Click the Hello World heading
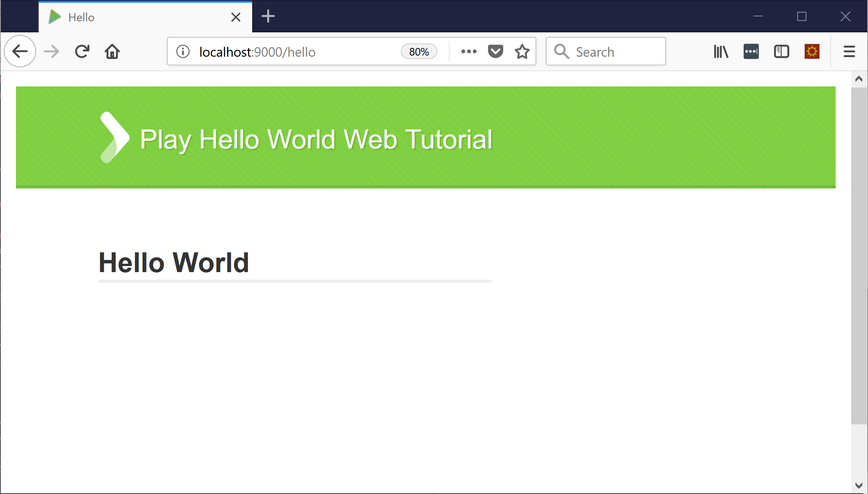Screen dimensions: 868x494 click(174, 263)
